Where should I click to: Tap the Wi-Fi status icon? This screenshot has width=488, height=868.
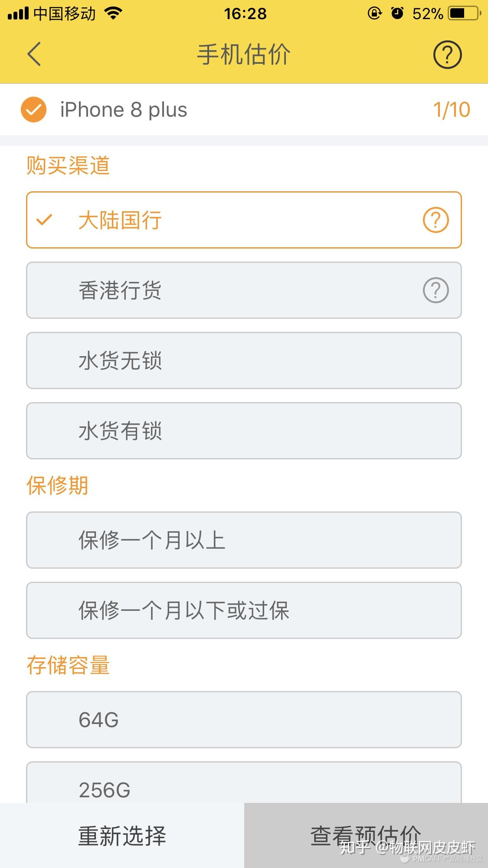tap(113, 14)
